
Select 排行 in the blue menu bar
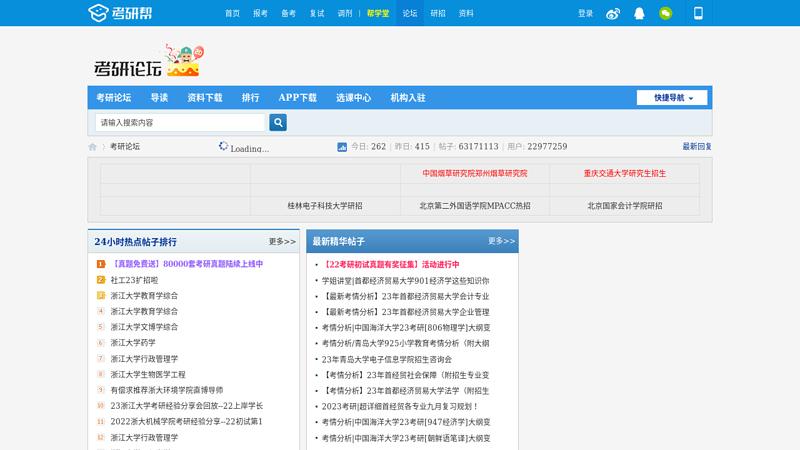pyautogui.click(x=251, y=97)
